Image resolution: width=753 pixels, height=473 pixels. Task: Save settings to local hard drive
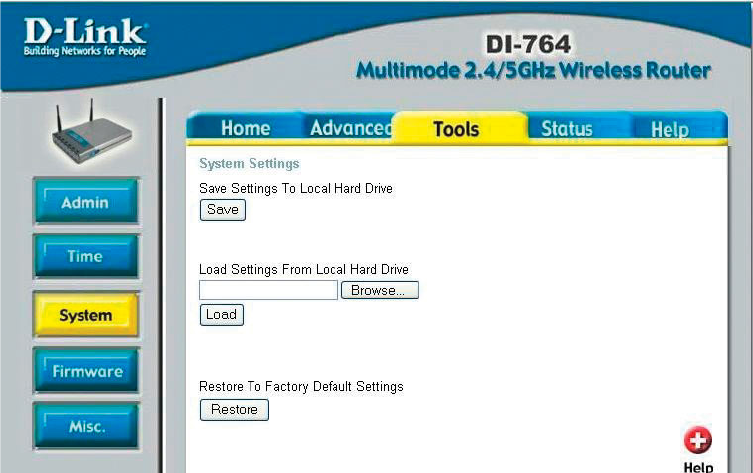(x=223, y=210)
